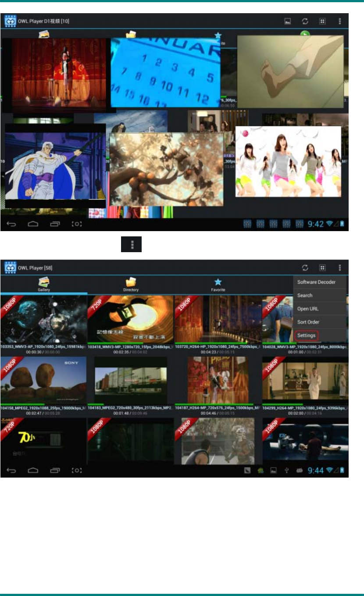Open 104158_MPEG2 Sony rocks video thumbnail
The width and height of the screenshot is (364, 596).
point(43,381)
